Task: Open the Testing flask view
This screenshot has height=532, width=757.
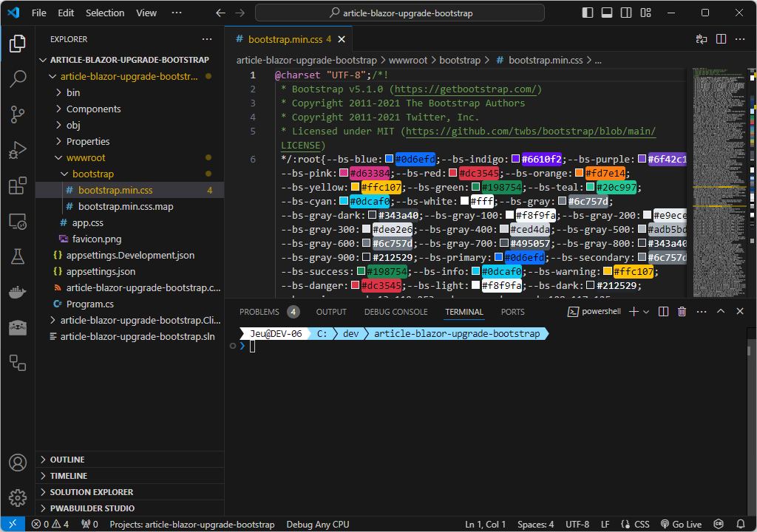Action: (18, 257)
